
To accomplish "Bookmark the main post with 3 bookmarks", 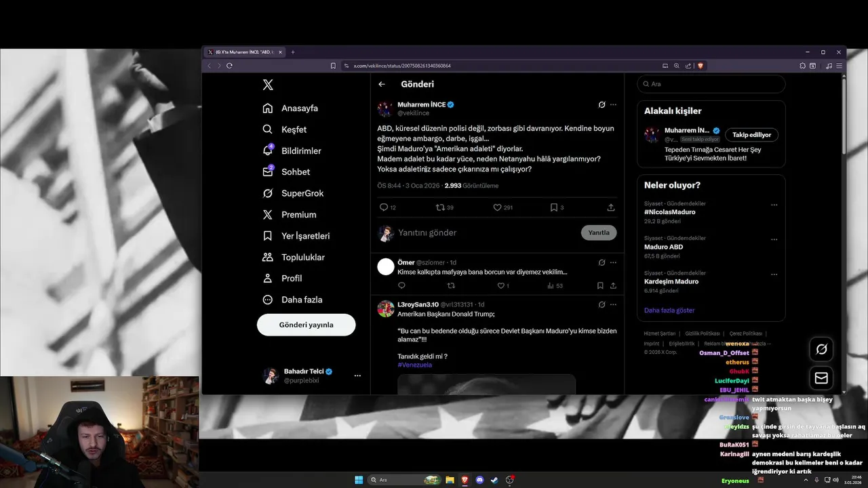I will (x=553, y=207).
